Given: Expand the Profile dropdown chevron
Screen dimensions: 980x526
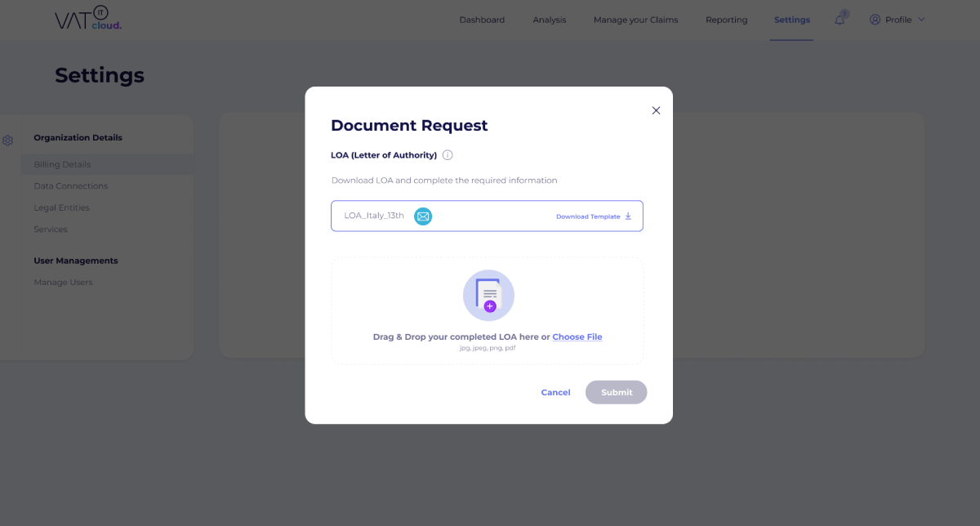Looking at the screenshot, I should pos(922,20).
